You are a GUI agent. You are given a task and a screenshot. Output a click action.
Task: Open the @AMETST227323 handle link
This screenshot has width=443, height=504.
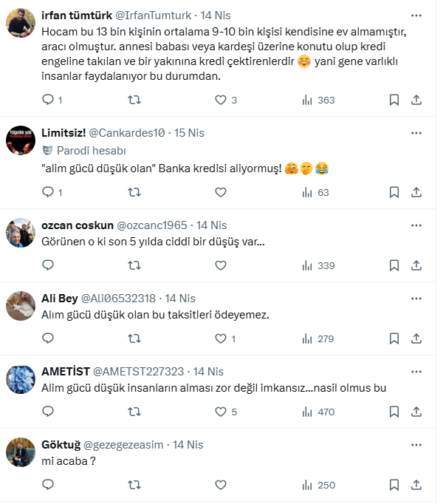140,372
